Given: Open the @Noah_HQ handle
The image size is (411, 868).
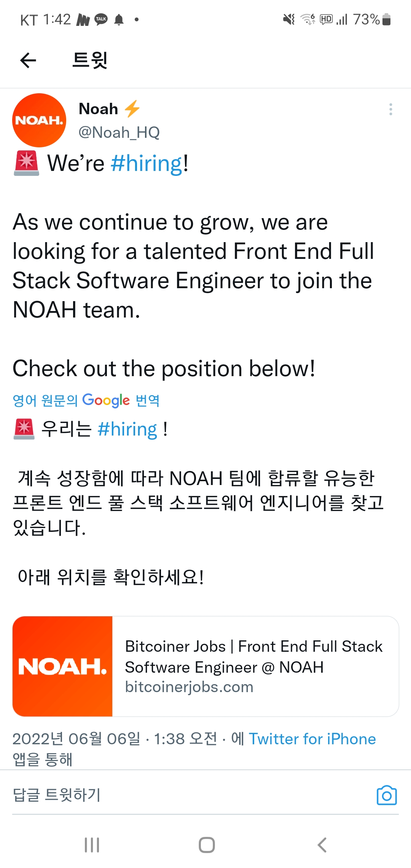Looking at the screenshot, I should pos(119,132).
